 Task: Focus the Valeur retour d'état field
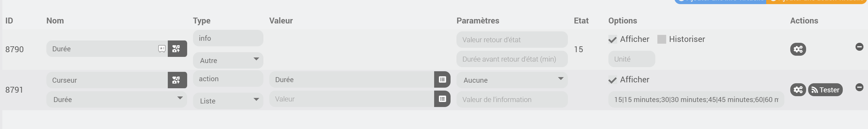512,40
